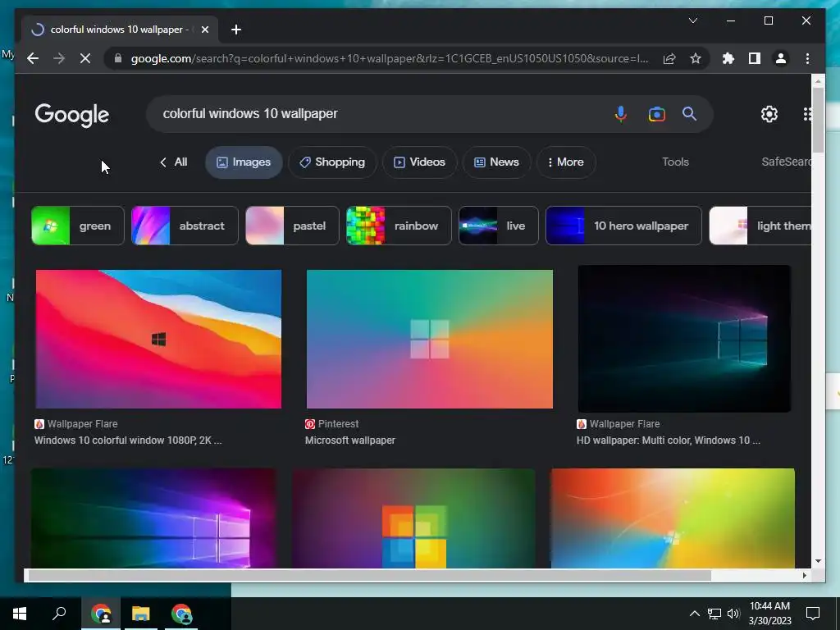Open the four-color Microsoft squares thumbnail
Viewport: 840px width, 630px height.
pyautogui.click(x=413, y=518)
